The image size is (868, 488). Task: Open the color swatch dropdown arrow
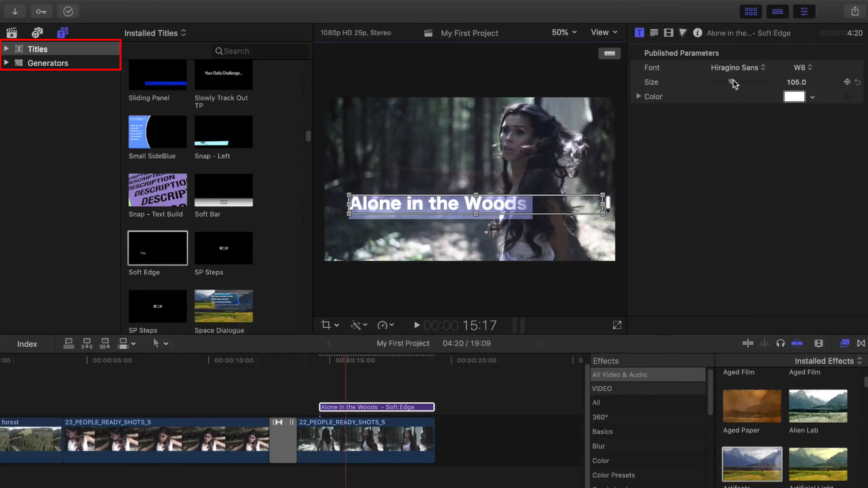[812, 97]
